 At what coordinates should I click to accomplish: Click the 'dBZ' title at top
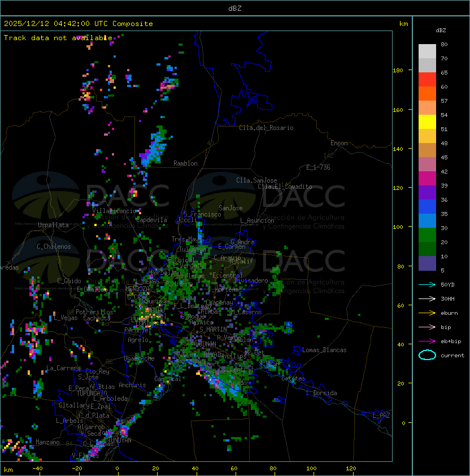pos(235,8)
